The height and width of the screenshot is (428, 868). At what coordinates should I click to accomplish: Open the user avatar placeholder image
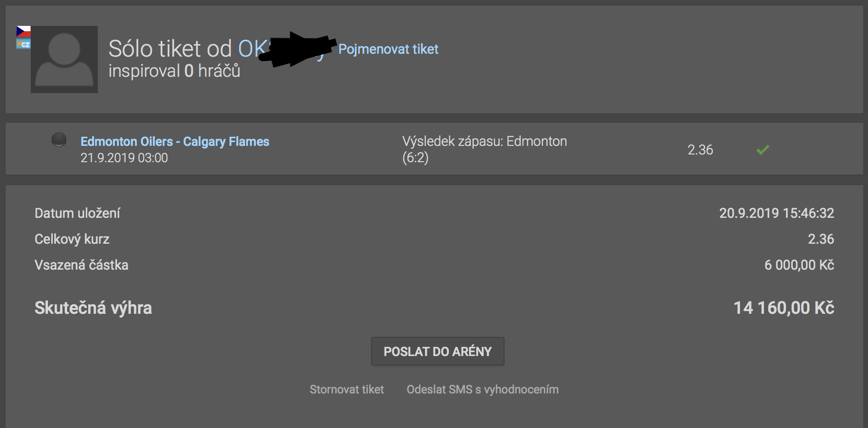[x=64, y=59]
